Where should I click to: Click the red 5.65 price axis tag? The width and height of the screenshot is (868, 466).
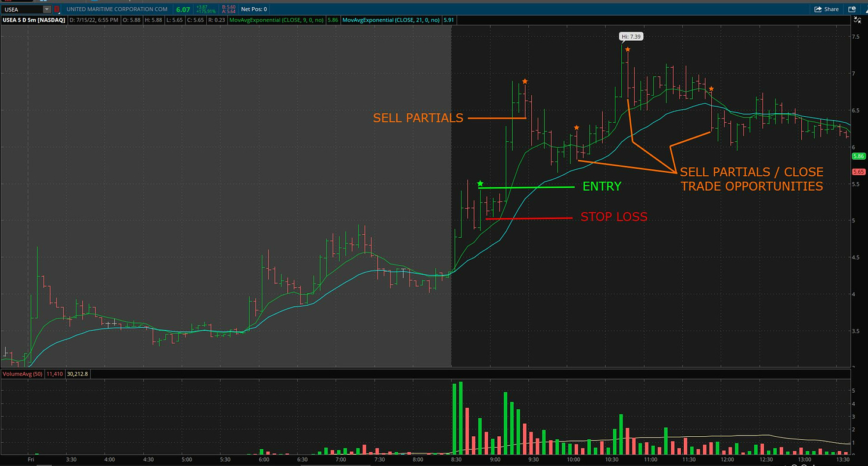tap(858, 172)
